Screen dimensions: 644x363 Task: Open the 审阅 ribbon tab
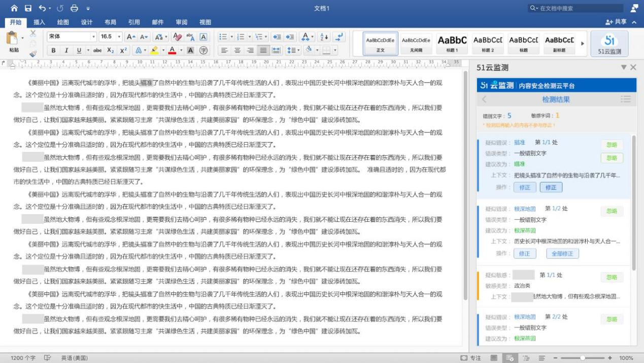point(181,22)
